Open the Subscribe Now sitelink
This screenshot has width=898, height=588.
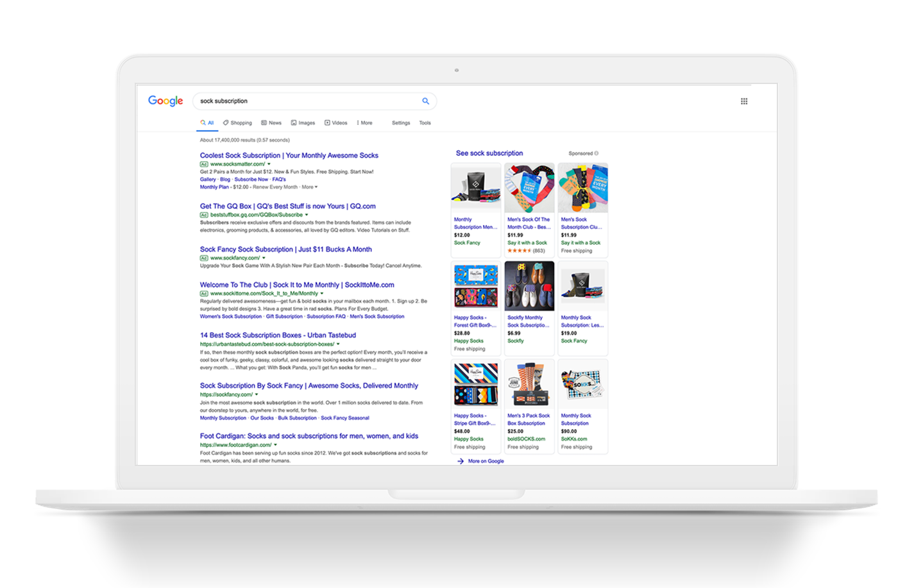coord(251,180)
